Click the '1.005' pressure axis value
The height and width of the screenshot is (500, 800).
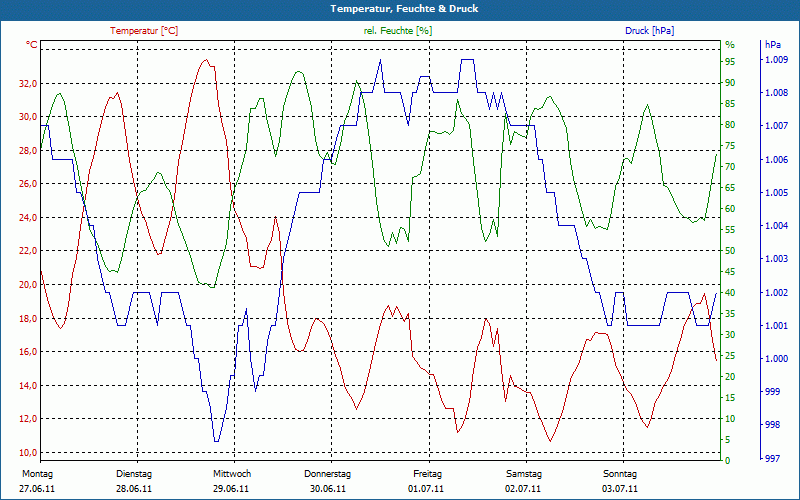coord(778,193)
